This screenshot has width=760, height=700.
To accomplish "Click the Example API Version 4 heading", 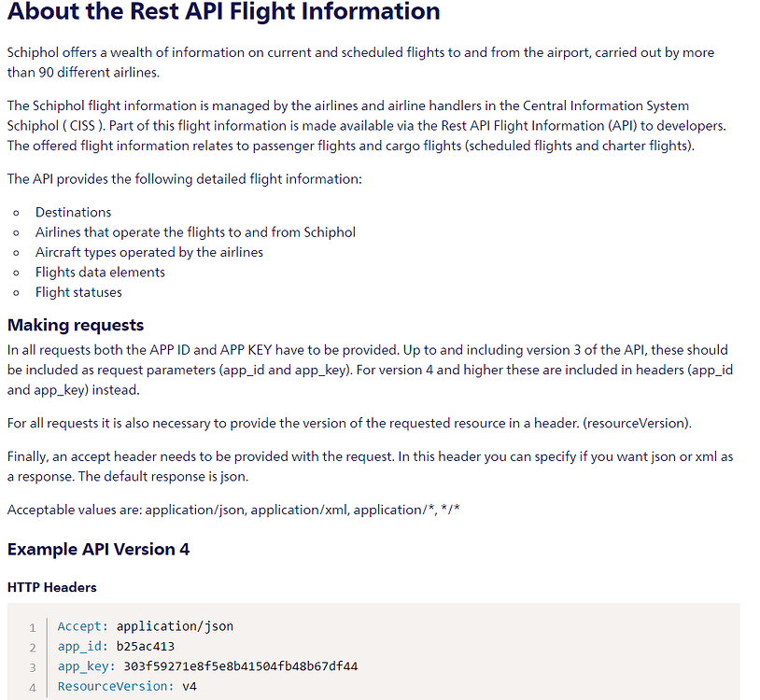I will coord(98,550).
